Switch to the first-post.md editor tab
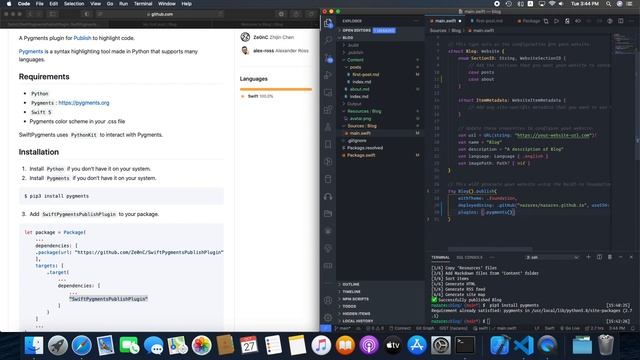This screenshot has width=640, height=360. click(x=489, y=21)
